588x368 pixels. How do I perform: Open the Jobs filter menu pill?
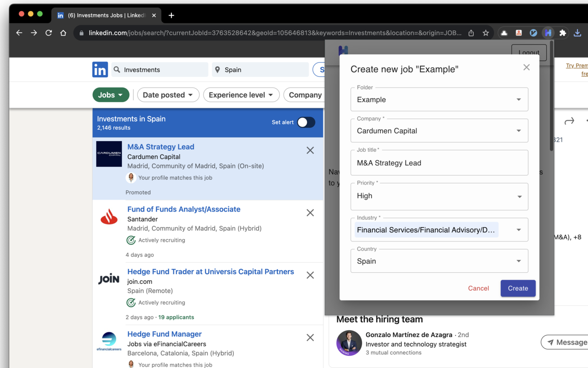point(111,95)
